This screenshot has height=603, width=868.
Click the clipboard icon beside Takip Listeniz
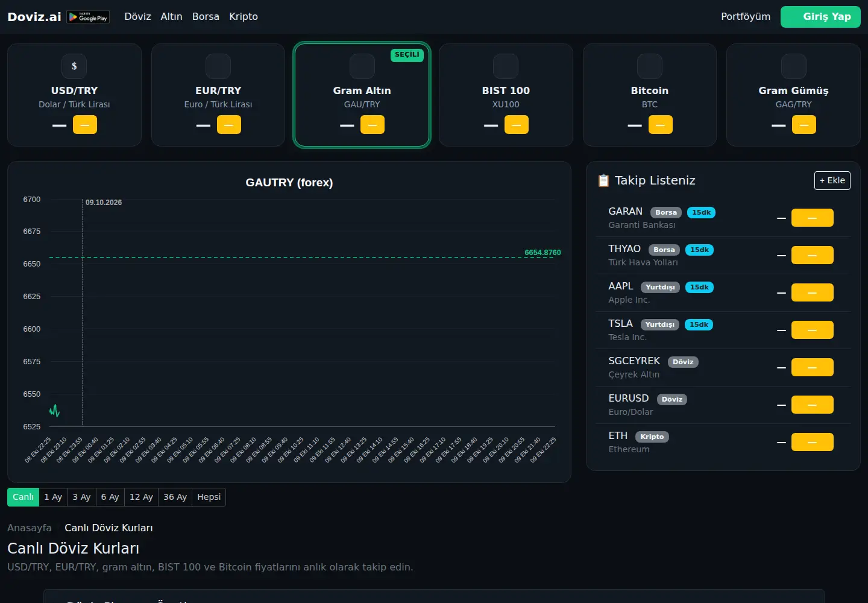[603, 180]
